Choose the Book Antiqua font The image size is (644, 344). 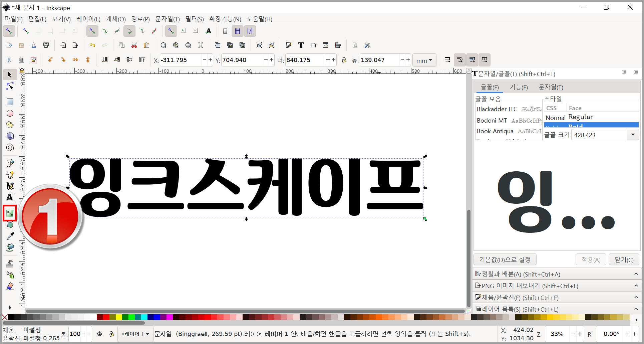coord(509,131)
